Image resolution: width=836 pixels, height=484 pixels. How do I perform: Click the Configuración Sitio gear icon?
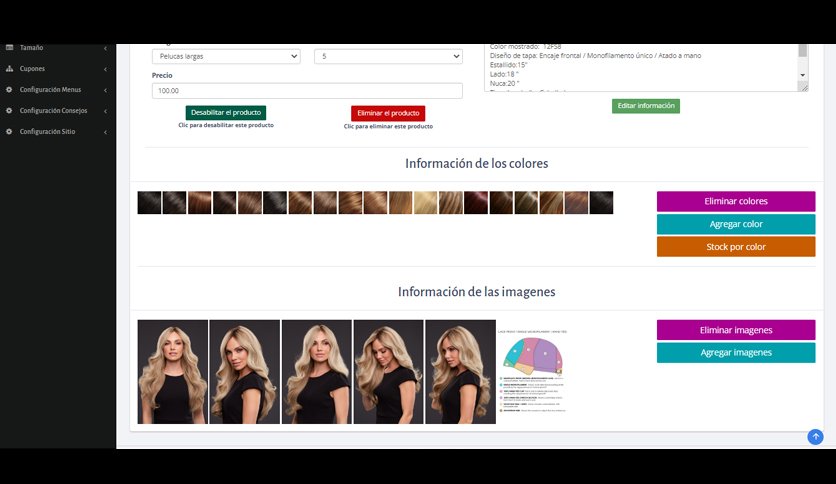point(9,131)
